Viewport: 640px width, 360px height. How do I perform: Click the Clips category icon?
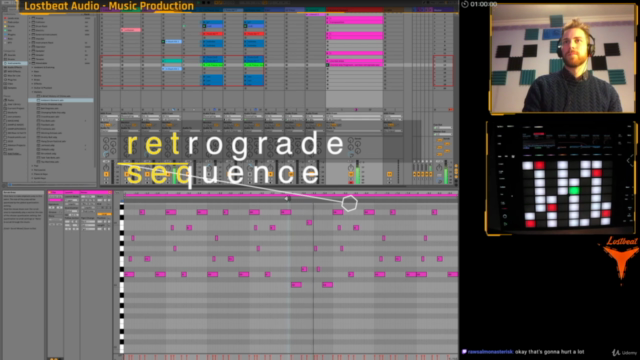(5, 84)
